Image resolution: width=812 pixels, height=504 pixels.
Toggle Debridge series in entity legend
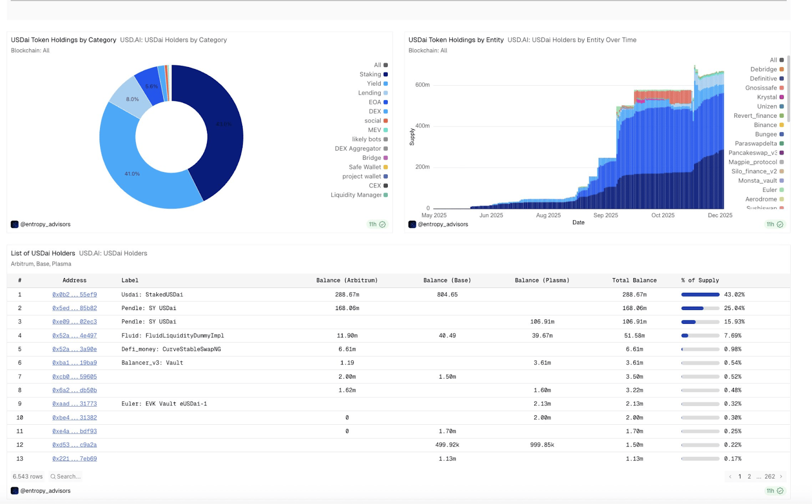click(767, 70)
